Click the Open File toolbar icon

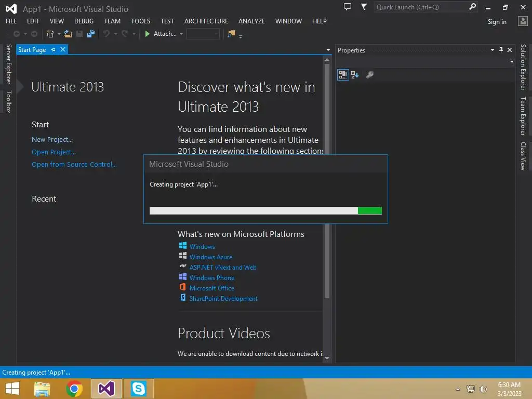coord(68,34)
